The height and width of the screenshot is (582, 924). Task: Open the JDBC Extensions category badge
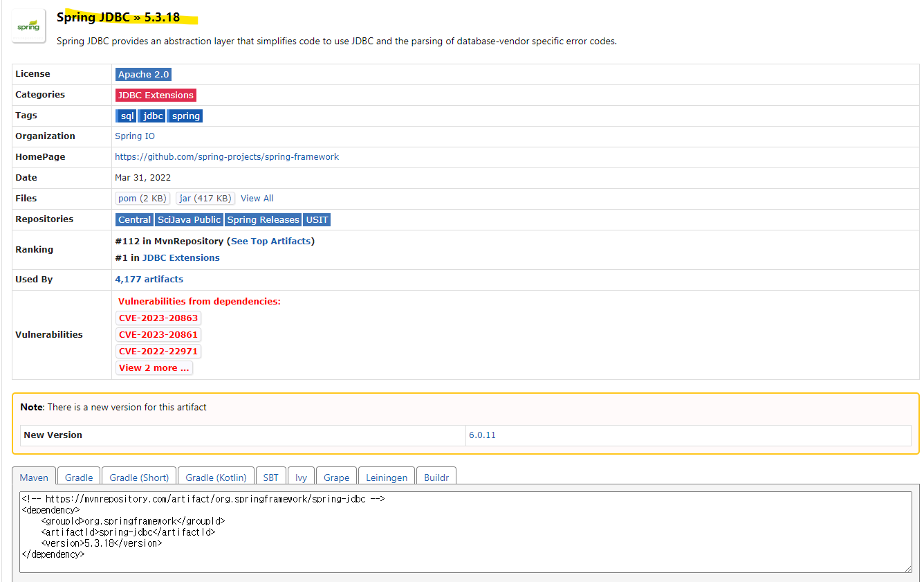click(x=156, y=96)
